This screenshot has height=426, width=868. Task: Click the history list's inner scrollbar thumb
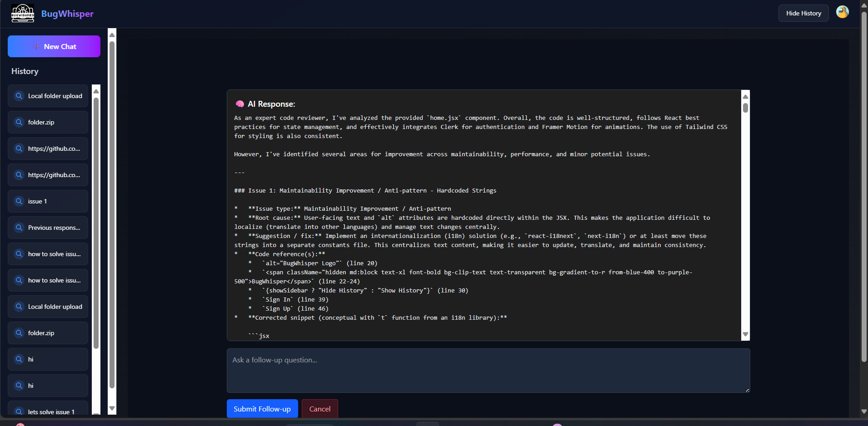(96, 223)
